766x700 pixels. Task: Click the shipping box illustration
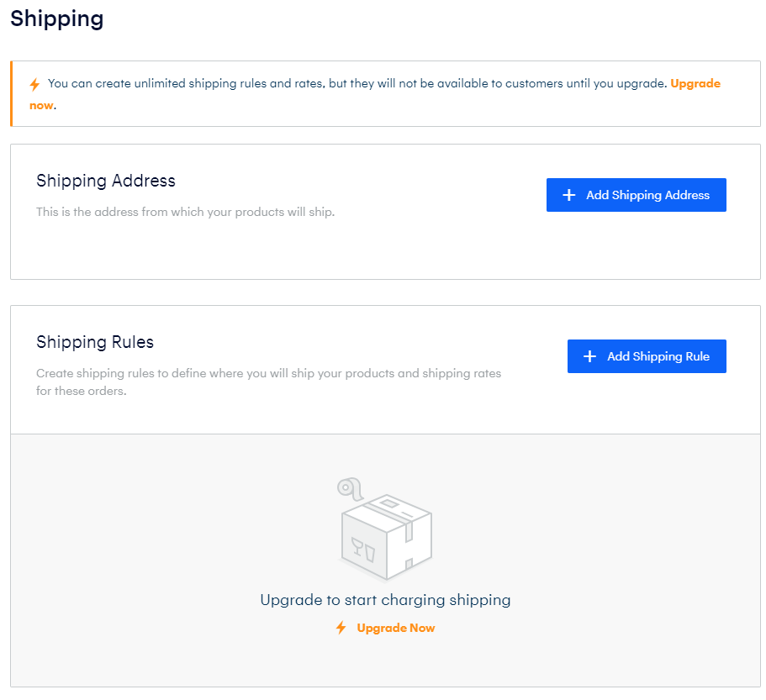click(385, 529)
